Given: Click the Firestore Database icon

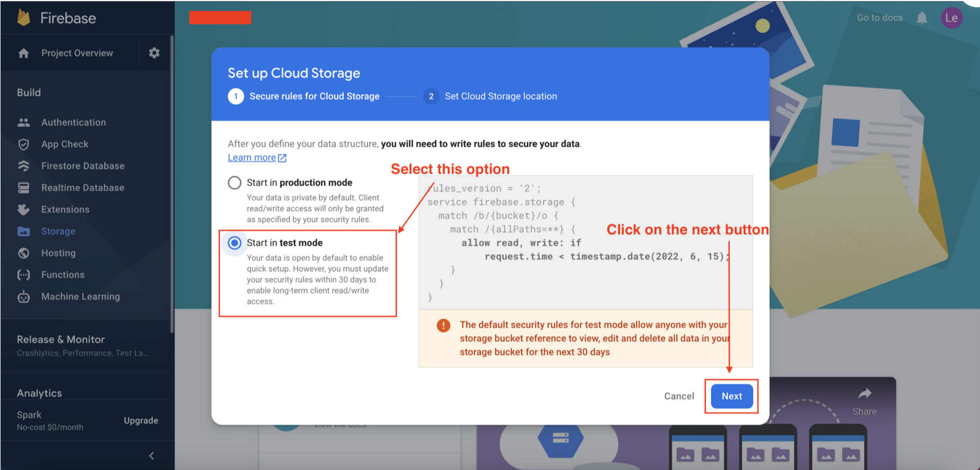Looking at the screenshot, I should [x=23, y=166].
